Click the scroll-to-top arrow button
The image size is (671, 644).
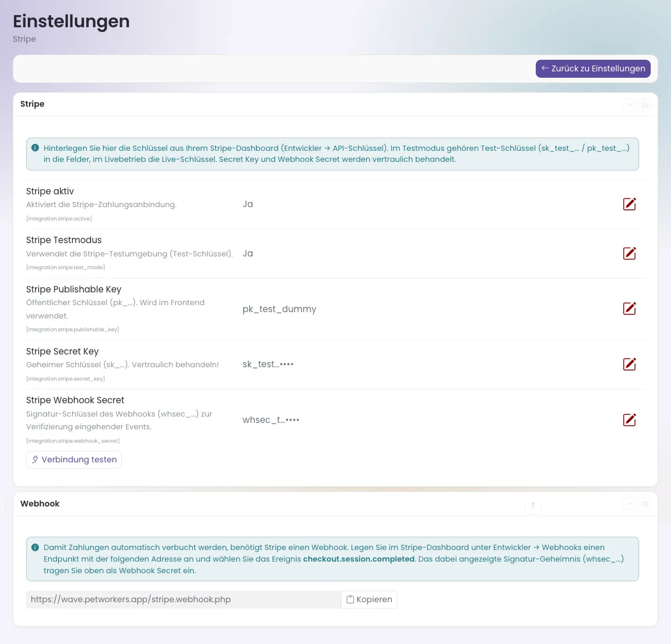point(533,505)
